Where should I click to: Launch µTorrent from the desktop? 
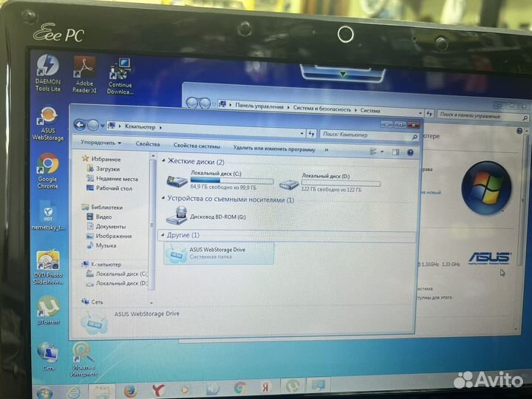tap(48, 310)
